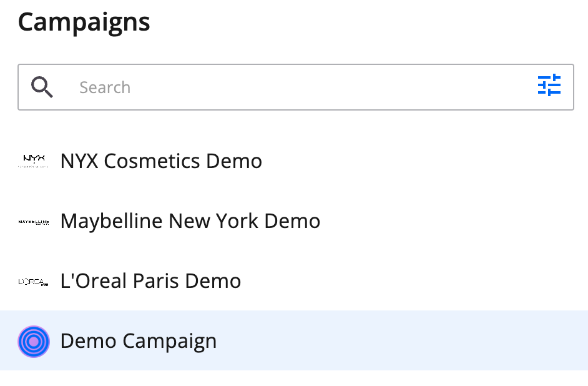Click the magnifying glass search icon
The width and height of the screenshot is (588, 386).
tap(42, 87)
